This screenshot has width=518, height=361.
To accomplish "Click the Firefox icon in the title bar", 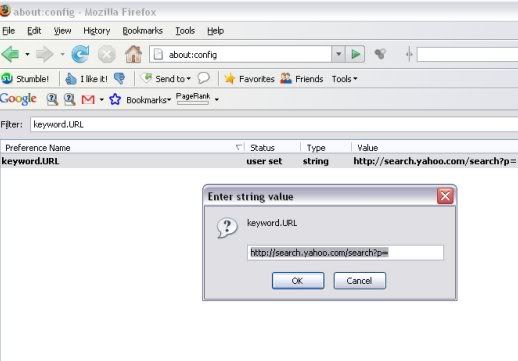I will click(x=5, y=11).
